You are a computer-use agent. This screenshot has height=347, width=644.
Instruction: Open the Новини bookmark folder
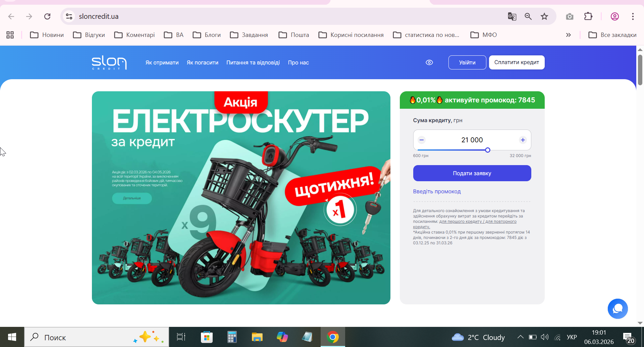[47, 35]
